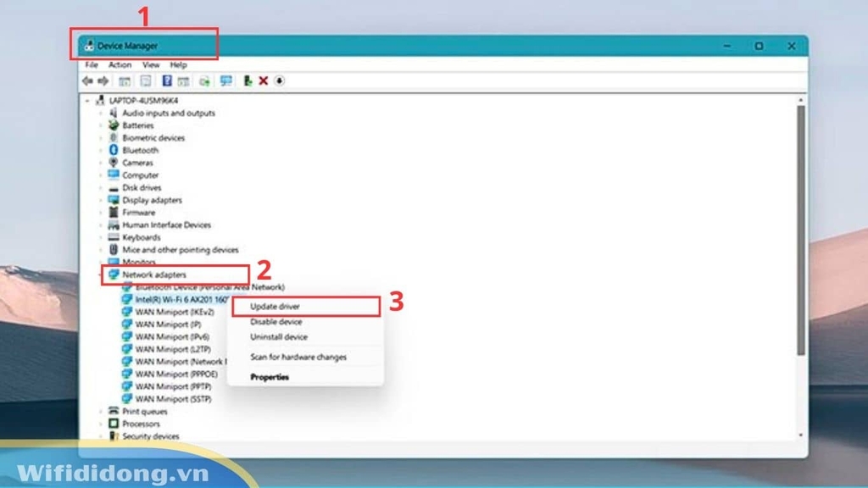This screenshot has height=488, width=868.
Task: Select the Network adapters category label
Action: pyautogui.click(x=154, y=274)
